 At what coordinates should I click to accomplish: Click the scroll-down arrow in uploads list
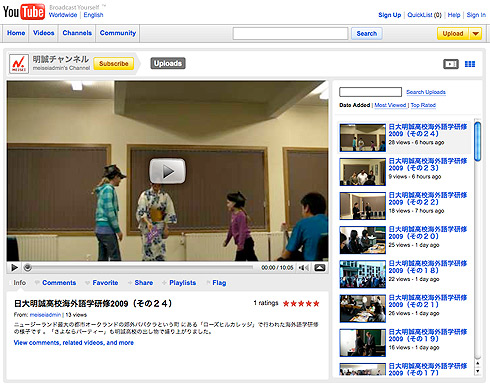point(478,371)
